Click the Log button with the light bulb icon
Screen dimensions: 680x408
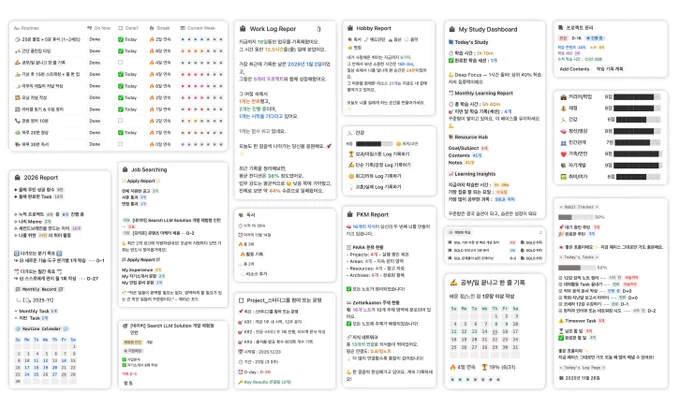point(375,187)
